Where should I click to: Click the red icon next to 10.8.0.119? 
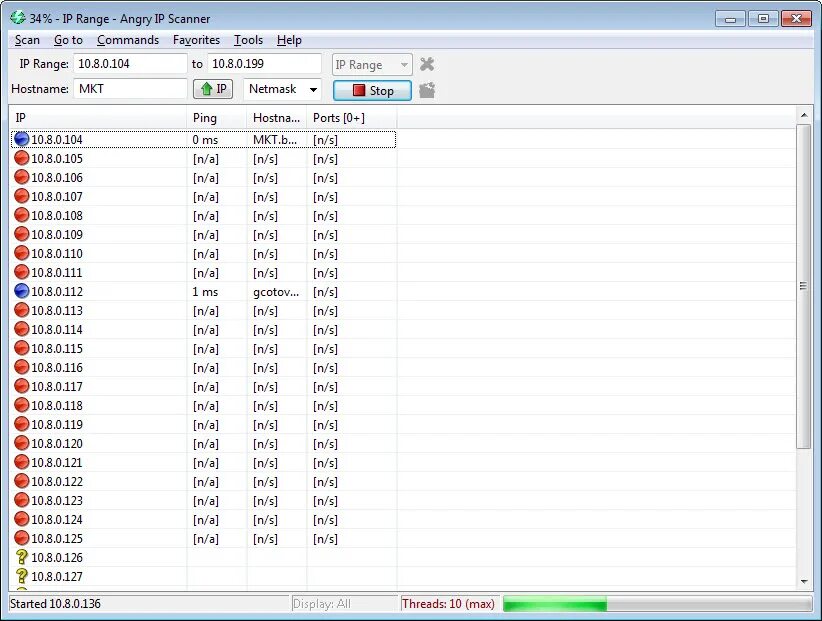pos(21,424)
